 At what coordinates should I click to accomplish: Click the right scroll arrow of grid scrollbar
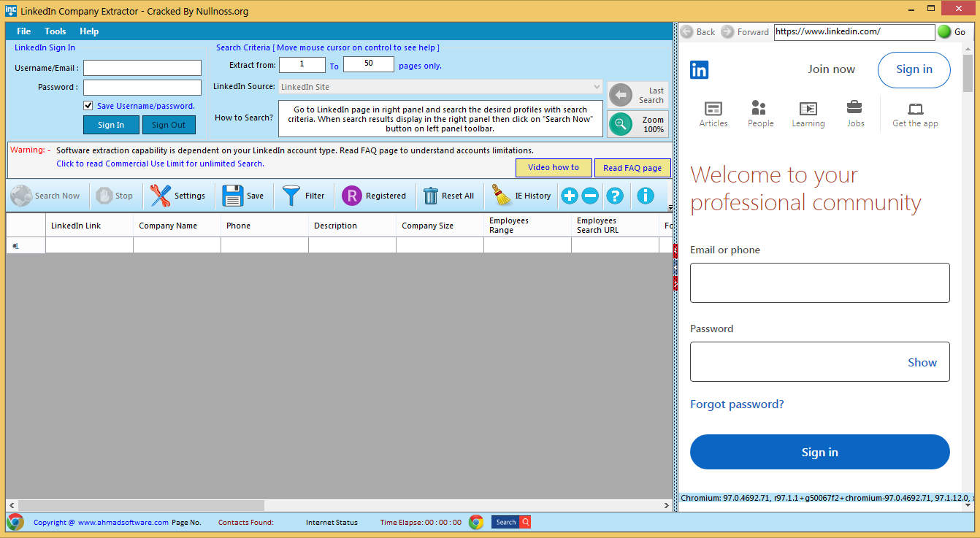pos(666,505)
